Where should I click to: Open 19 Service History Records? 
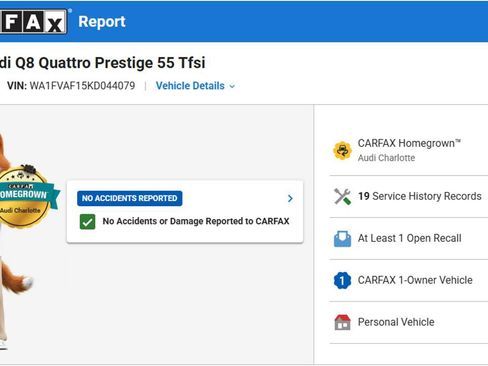pos(409,196)
